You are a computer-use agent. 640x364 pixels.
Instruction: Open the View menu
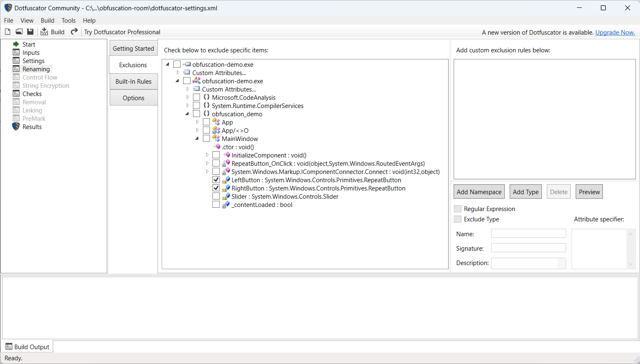27,20
